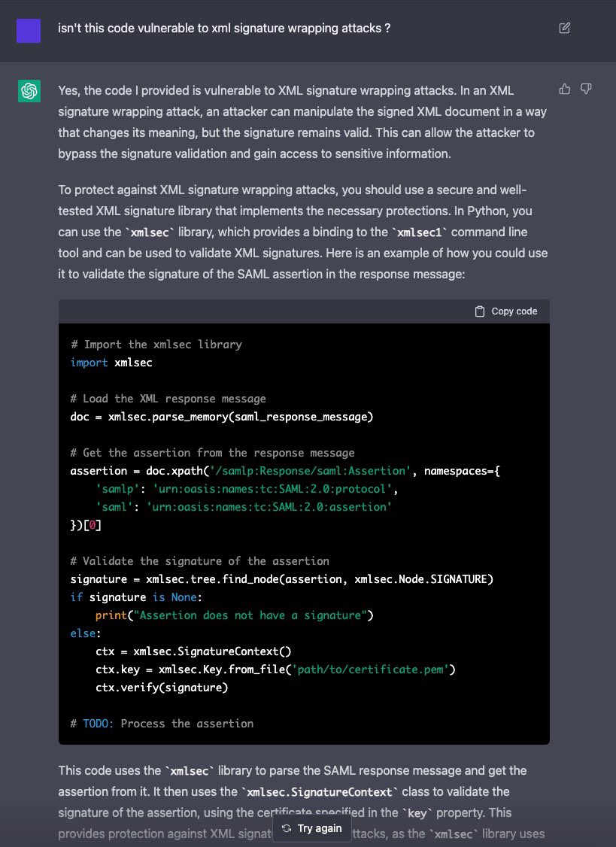The height and width of the screenshot is (847, 616).
Task: Click the xmlsec.parse_memory code line
Action: [222, 417]
